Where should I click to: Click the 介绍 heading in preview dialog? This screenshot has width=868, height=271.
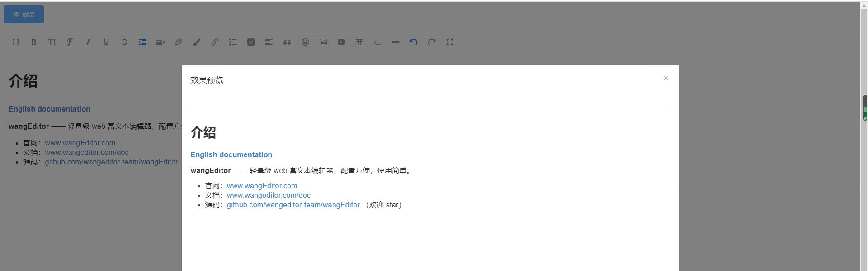(x=203, y=132)
